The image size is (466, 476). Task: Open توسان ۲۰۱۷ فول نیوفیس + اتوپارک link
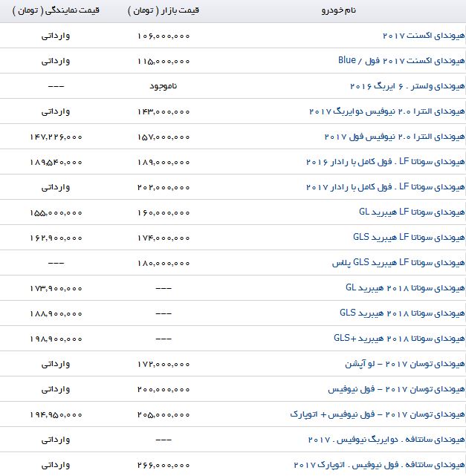coord(378,414)
